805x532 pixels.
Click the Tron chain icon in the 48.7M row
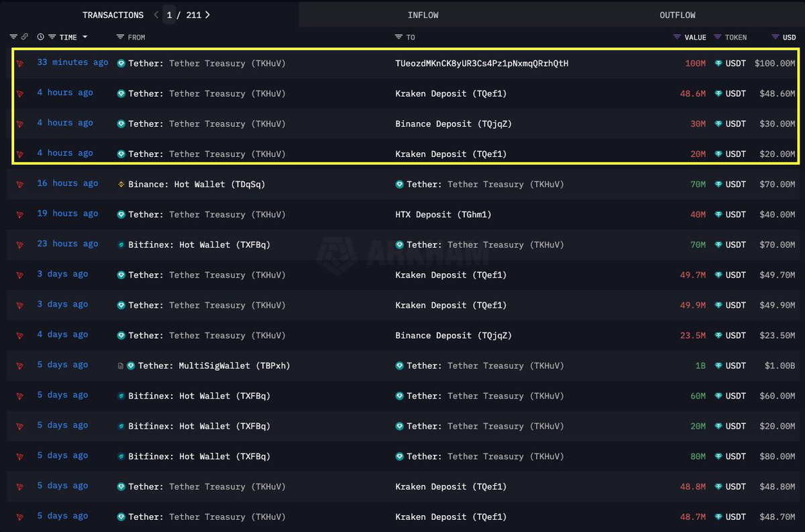coord(20,517)
